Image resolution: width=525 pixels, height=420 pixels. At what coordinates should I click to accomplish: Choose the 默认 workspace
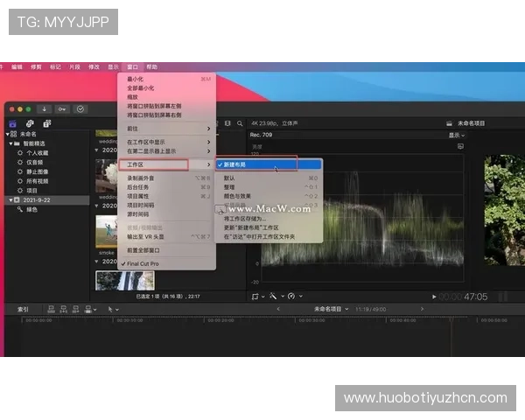point(269,178)
